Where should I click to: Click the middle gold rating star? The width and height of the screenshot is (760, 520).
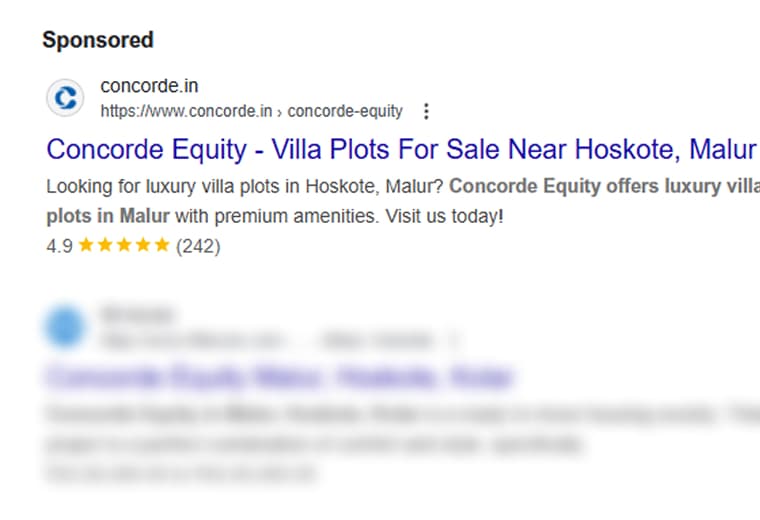coord(124,245)
